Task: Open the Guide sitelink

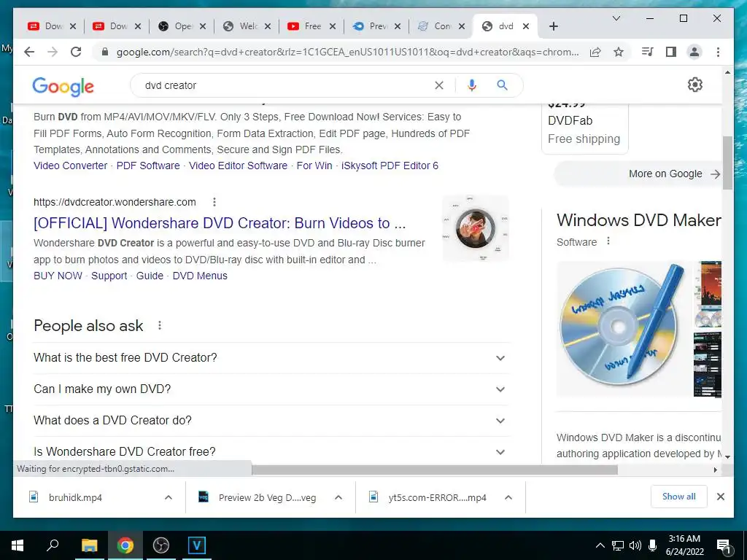Action: coord(150,276)
